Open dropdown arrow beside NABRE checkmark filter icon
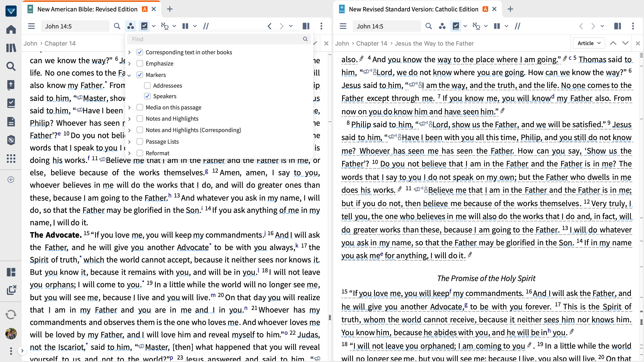Viewport: 644px width, 362px height. 153,26
